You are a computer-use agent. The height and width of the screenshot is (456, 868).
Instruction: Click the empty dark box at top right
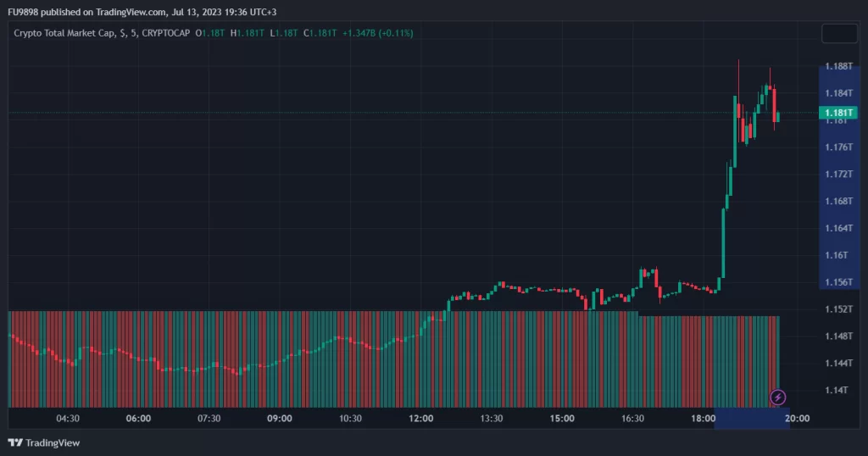839,34
